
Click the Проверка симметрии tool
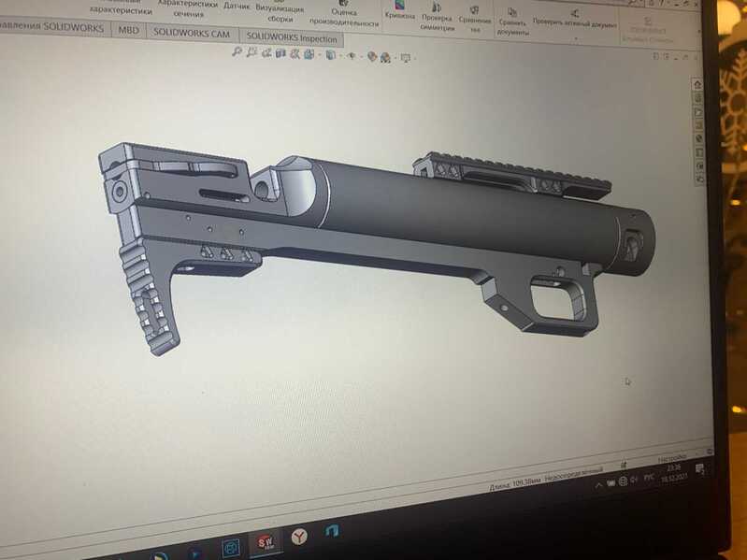click(437, 17)
